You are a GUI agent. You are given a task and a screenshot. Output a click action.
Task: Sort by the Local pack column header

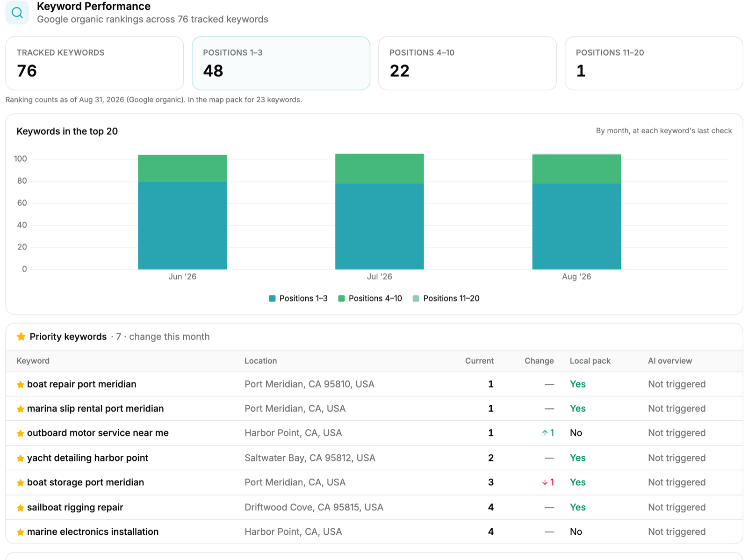tap(590, 361)
